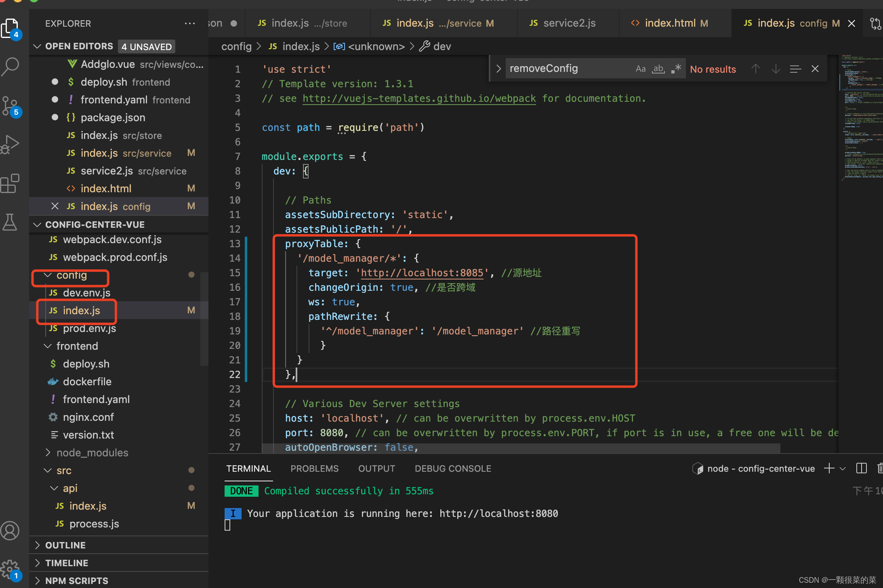Collapse the api folder

(54, 488)
